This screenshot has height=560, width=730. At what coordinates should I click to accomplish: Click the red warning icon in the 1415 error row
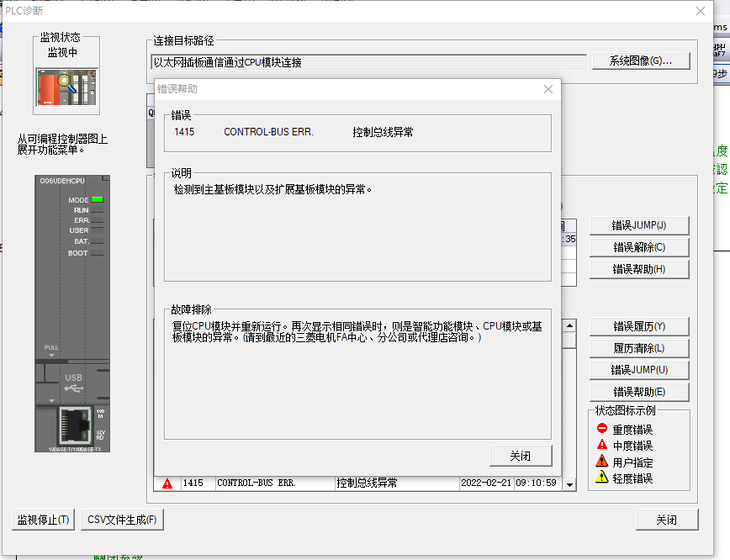[x=167, y=483]
